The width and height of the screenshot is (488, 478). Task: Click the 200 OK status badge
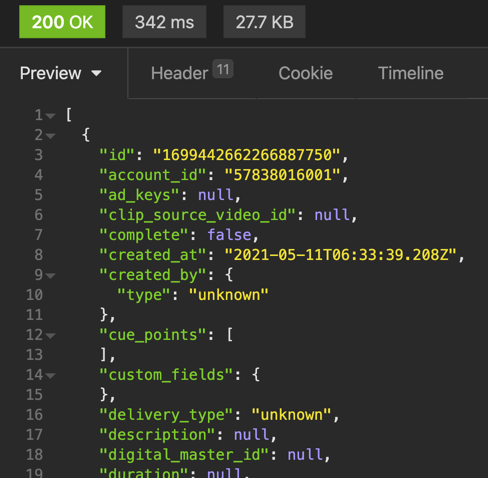click(62, 22)
